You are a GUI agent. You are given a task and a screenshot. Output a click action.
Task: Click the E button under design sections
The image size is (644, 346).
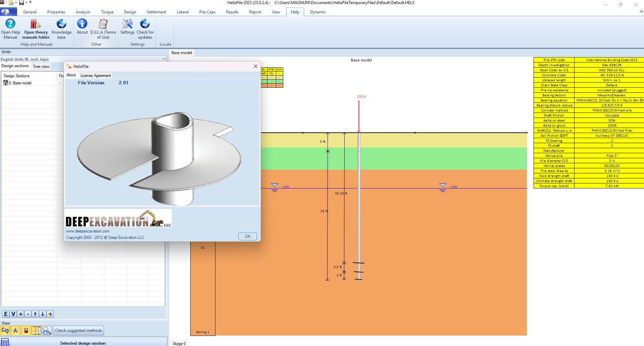[6, 314]
